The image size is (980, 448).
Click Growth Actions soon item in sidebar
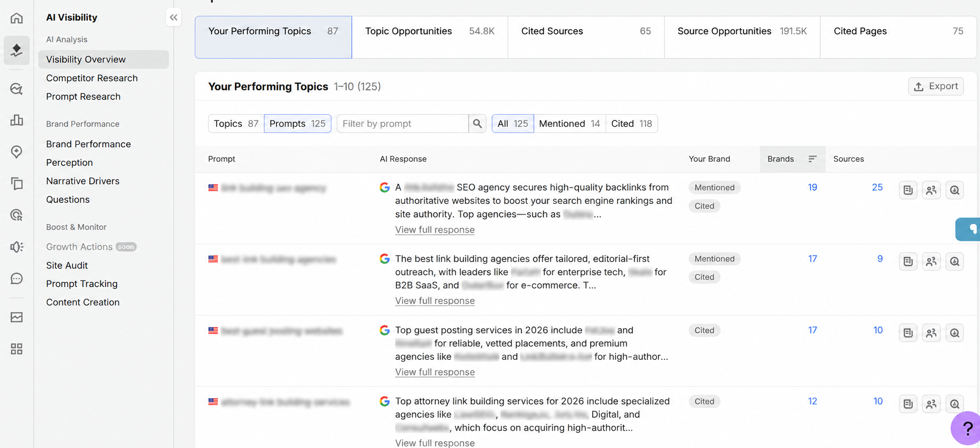click(x=91, y=247)
